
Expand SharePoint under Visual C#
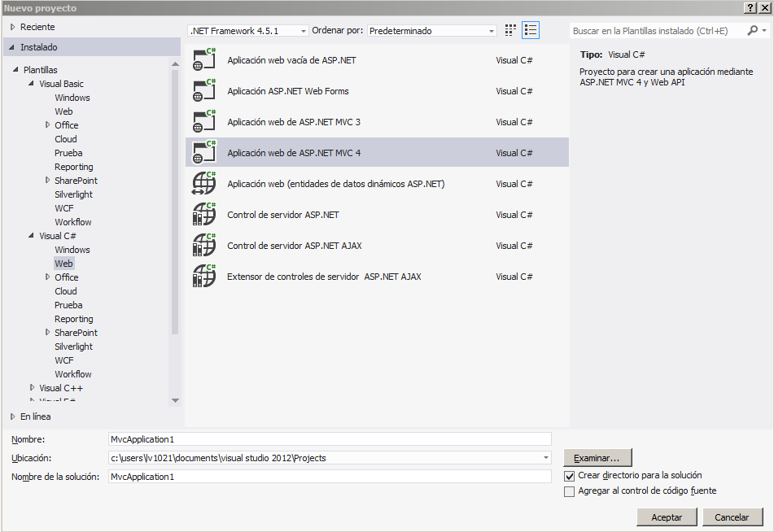[x=47, y=333]
